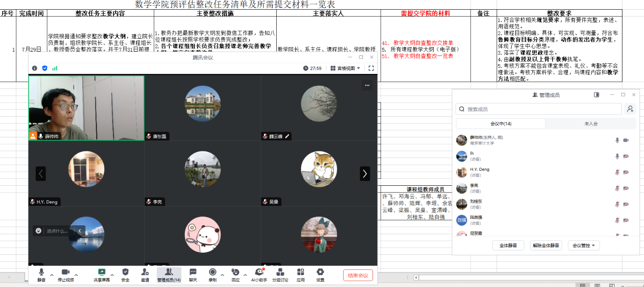
Task: Open the 聊天 chat panel
Action: (x=193, y=272)
